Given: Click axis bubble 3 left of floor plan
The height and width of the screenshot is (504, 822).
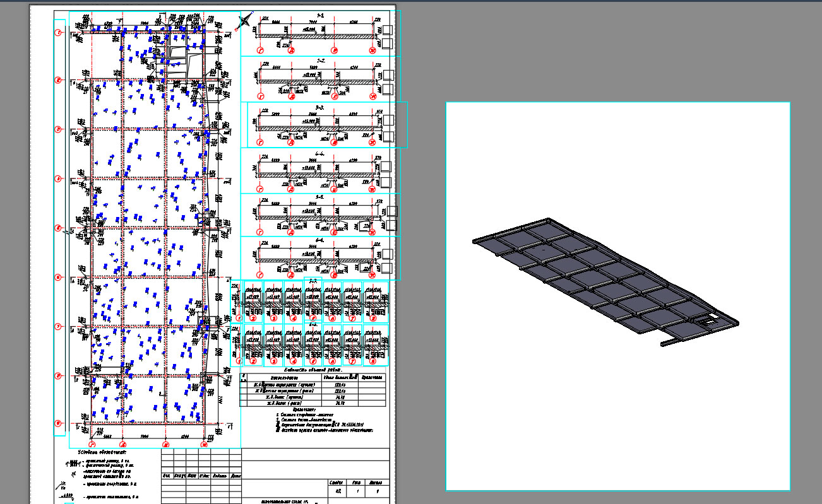Looking at the screenshot, I should 58,130.
